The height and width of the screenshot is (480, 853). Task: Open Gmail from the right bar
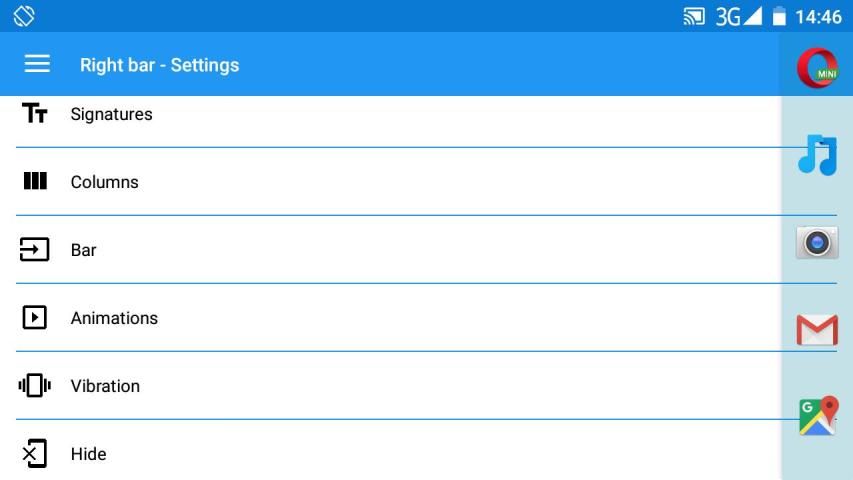(x=817, y=329)
